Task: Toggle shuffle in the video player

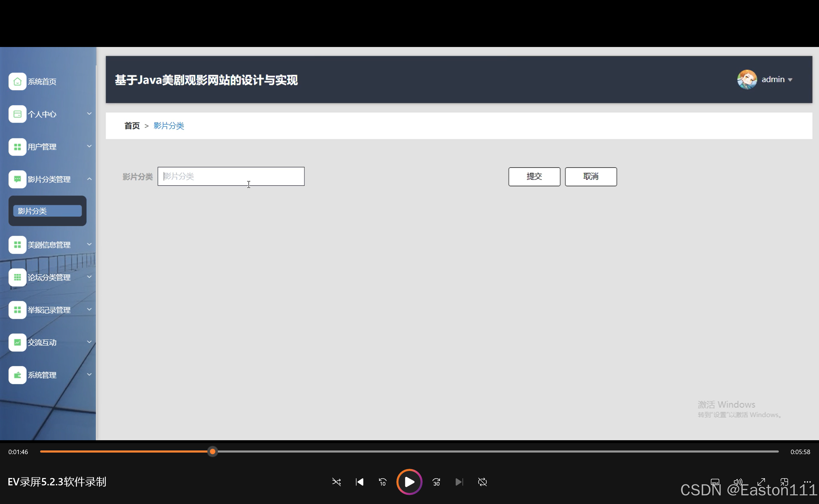Action: (x=336, y=482)
